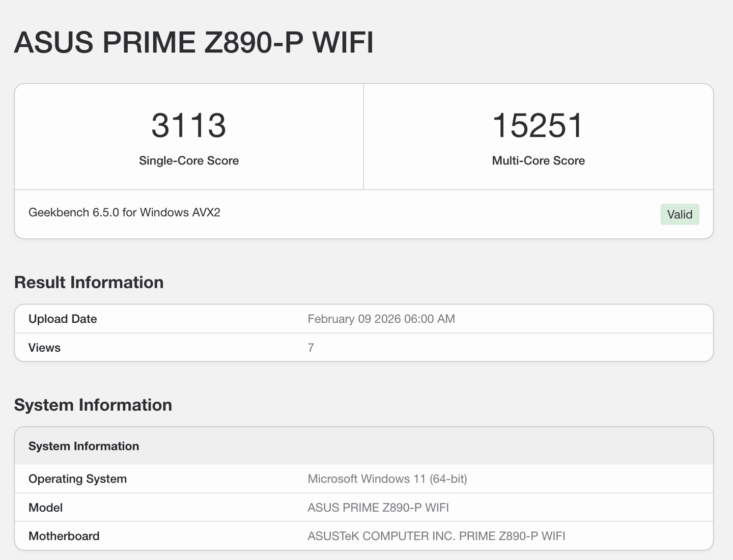This screenshot has width=733, height=560.
Task: Click the Result Information heading
Action: [x=89, y=283]
